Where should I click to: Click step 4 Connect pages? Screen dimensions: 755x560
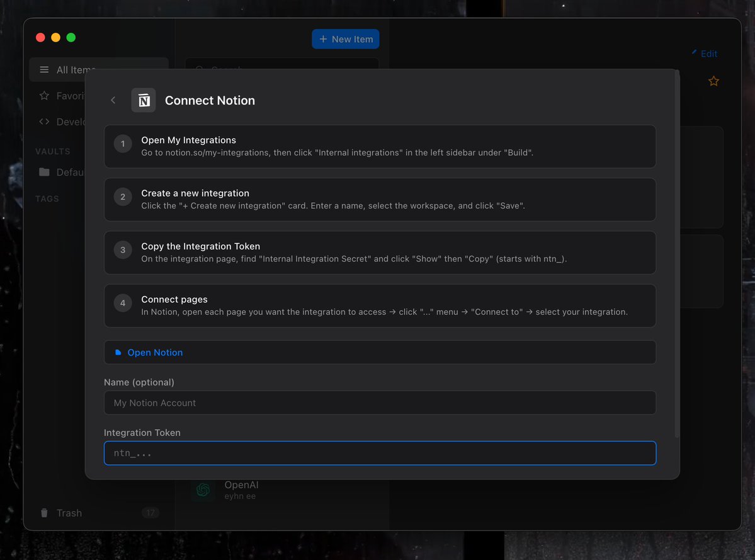point(380,306)
